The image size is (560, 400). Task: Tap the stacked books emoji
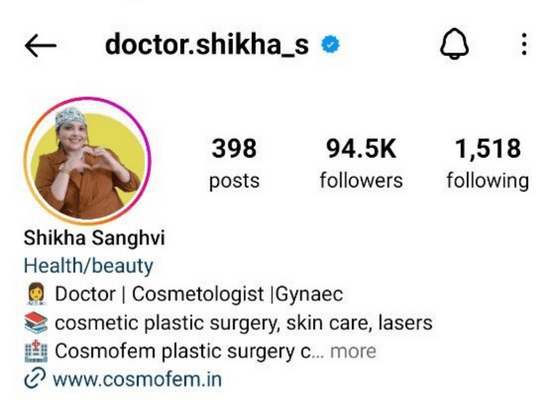point(36,322)
